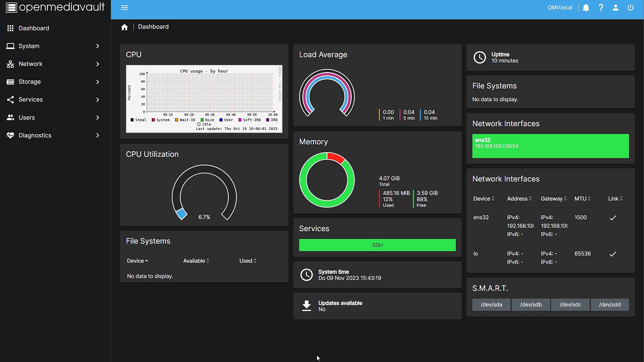Open the user account icon

[x=615, y=7]
